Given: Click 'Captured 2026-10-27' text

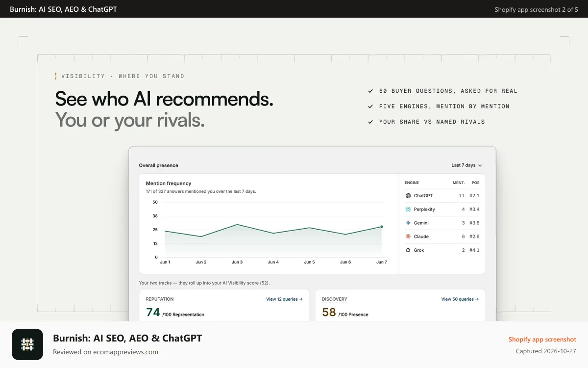Looking at the screenshot, I should click(x=546, y=351).
